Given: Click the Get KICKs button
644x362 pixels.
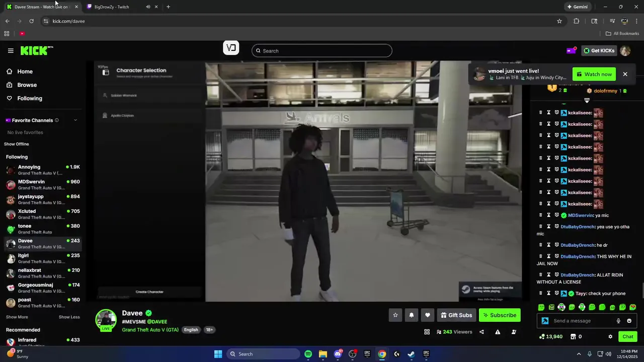Looking at the screenshot, I should [599, 50].
